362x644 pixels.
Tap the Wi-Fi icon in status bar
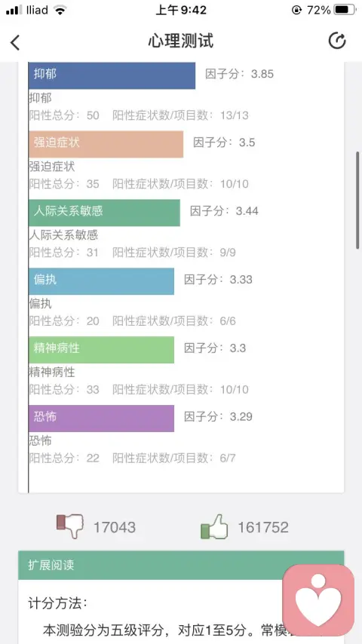[x=60, y=10]
